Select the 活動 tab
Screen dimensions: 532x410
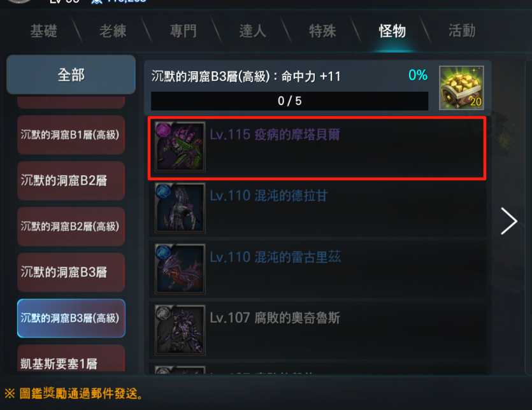(x=462, y=31)
